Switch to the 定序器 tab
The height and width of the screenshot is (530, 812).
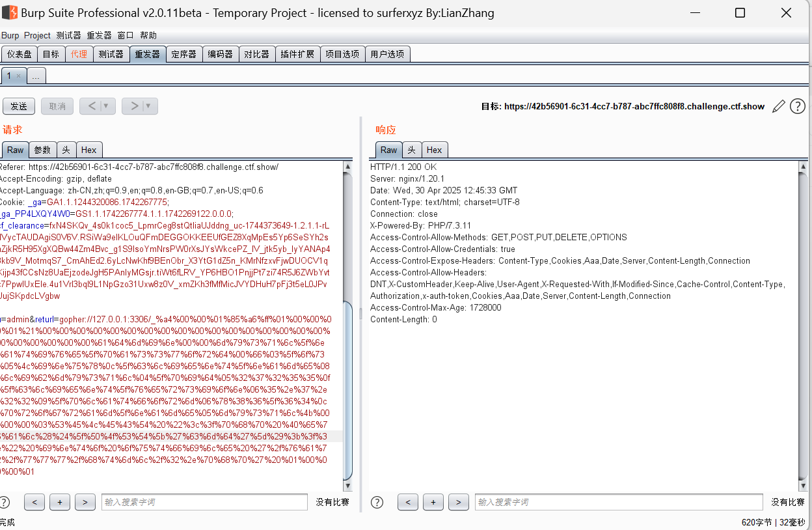pos(183,54)
